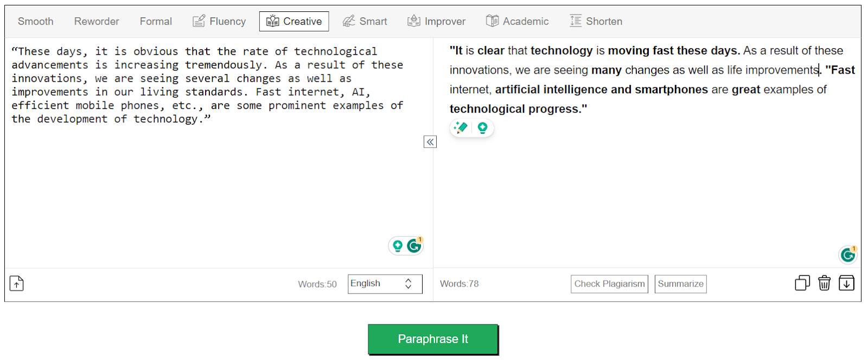Click the Summarize button
The image size is (868, 363).
click(680, 284)
